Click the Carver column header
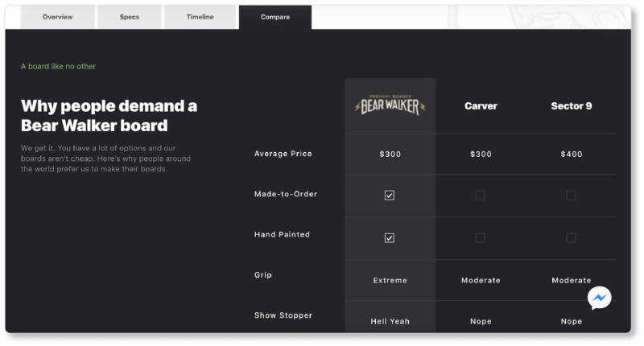The image size is (644, 346). pos(481,106)
